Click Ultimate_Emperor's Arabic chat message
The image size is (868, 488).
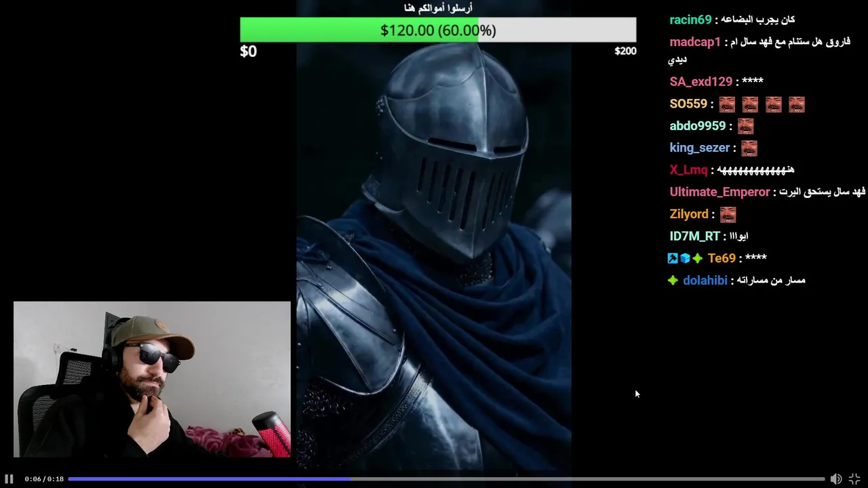tap(823, 192)
